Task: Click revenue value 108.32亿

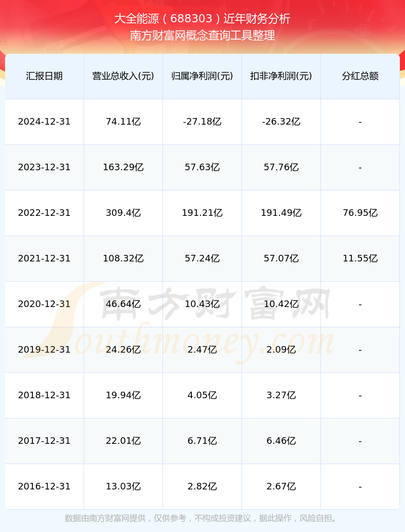Action: [x=124, y=258]
